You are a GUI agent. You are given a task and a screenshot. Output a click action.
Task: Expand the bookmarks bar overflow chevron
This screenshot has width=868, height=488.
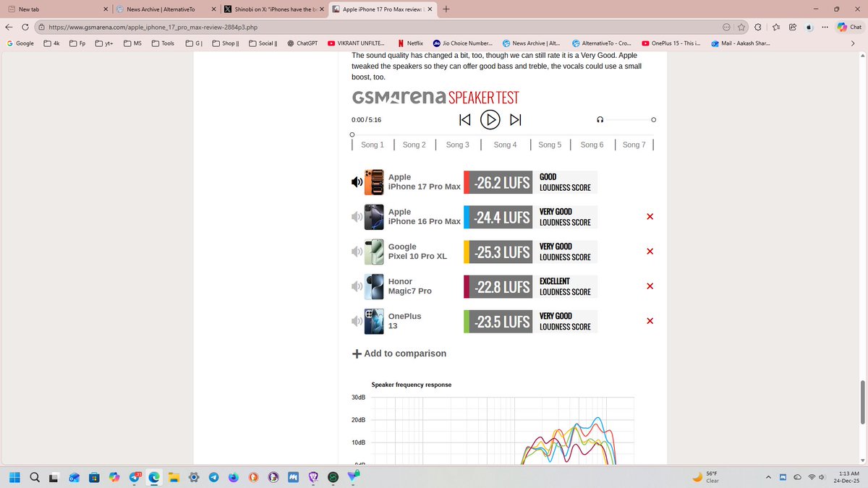(853, 43)
